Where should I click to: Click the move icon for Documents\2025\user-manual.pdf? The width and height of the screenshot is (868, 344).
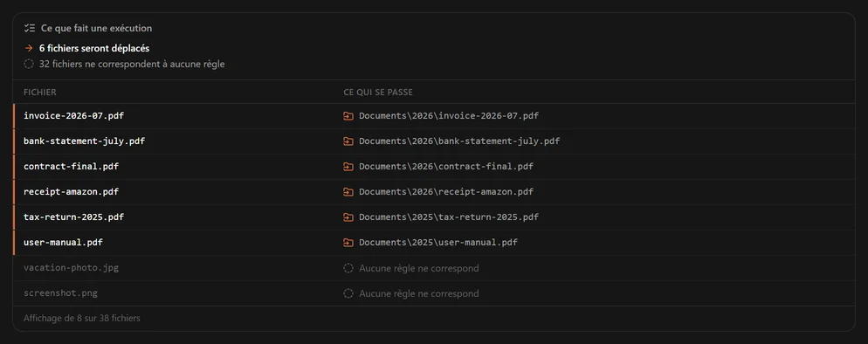pos(348,243)
